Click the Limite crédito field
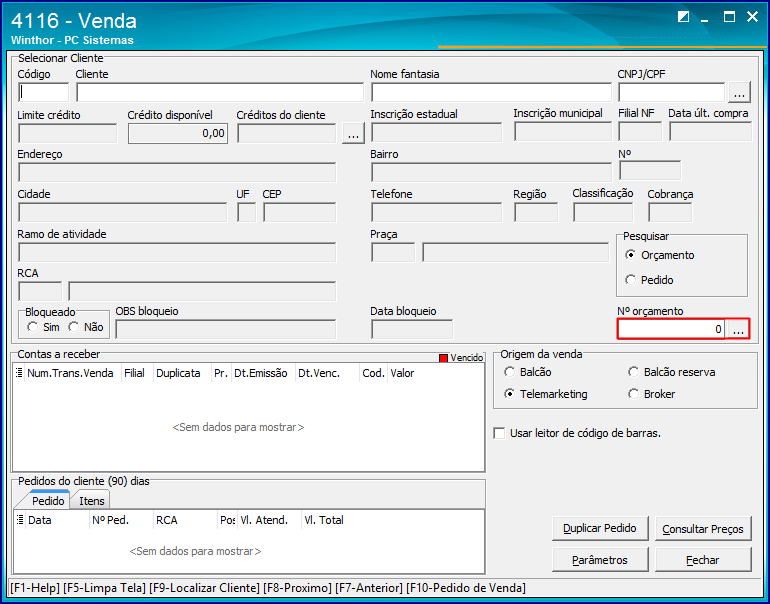The image size is (770, 604). point(68,134)
